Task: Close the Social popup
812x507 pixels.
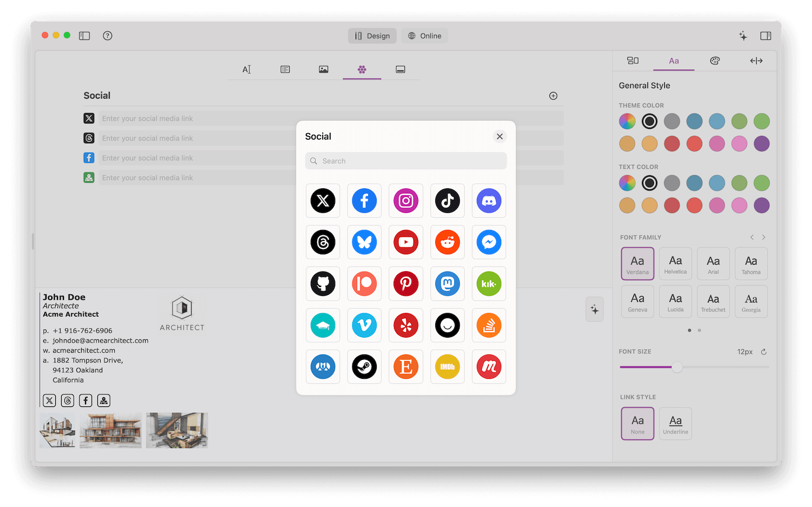Action: (500, 136)
